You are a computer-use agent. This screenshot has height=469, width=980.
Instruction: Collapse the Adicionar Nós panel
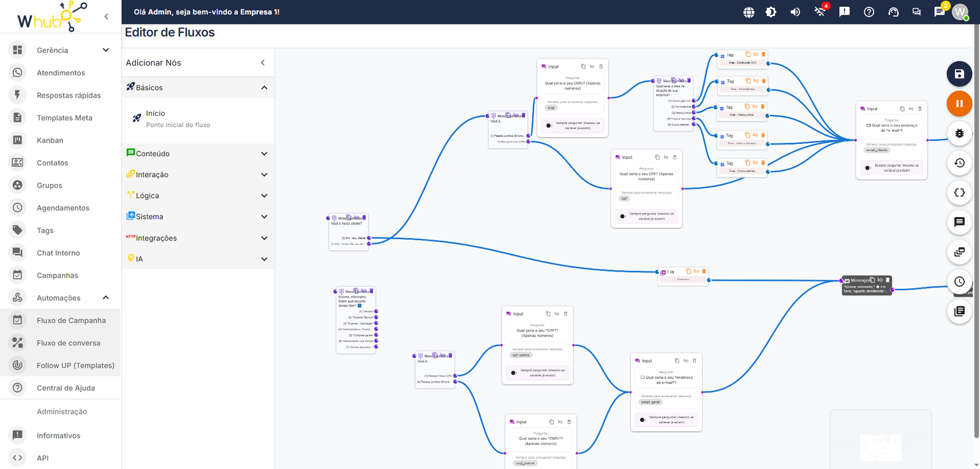[263, 63]
